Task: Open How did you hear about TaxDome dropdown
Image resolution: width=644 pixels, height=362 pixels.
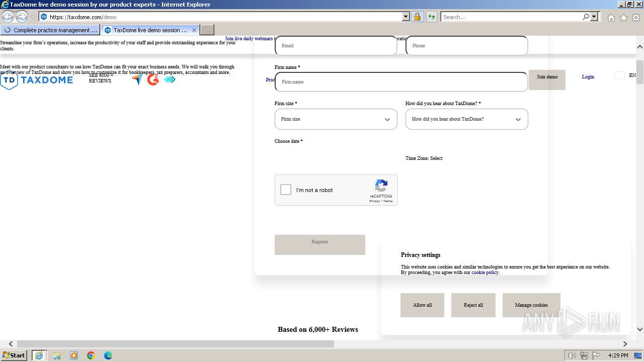Action: [467, 119]
